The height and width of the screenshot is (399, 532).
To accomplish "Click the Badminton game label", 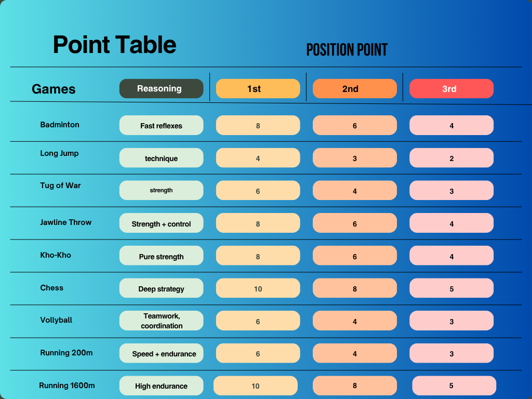I will tap(60, 125).
